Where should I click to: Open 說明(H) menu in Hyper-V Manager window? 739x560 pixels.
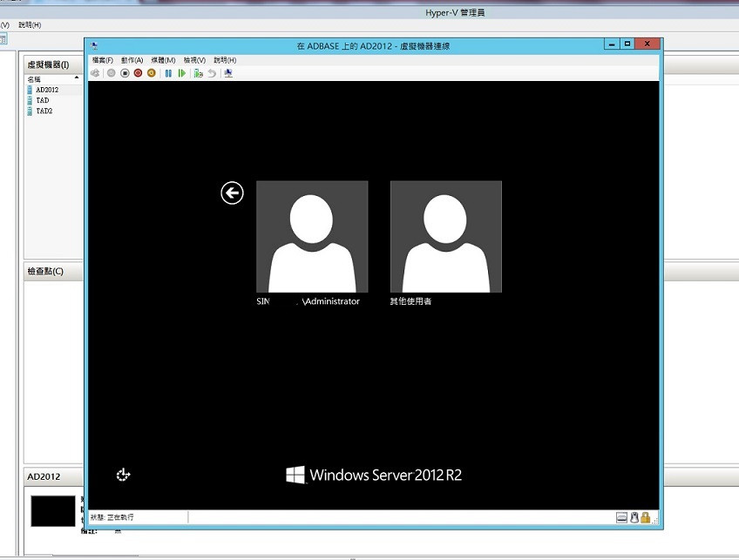pos(30,25)
